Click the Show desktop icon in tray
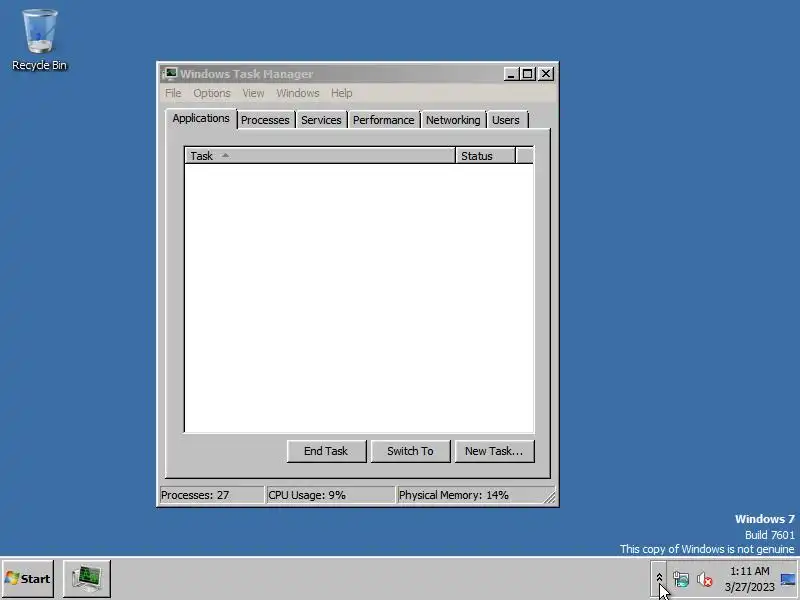Image resolution: width=800 pixels, height=600 pixels. click(x=788, y=579)
